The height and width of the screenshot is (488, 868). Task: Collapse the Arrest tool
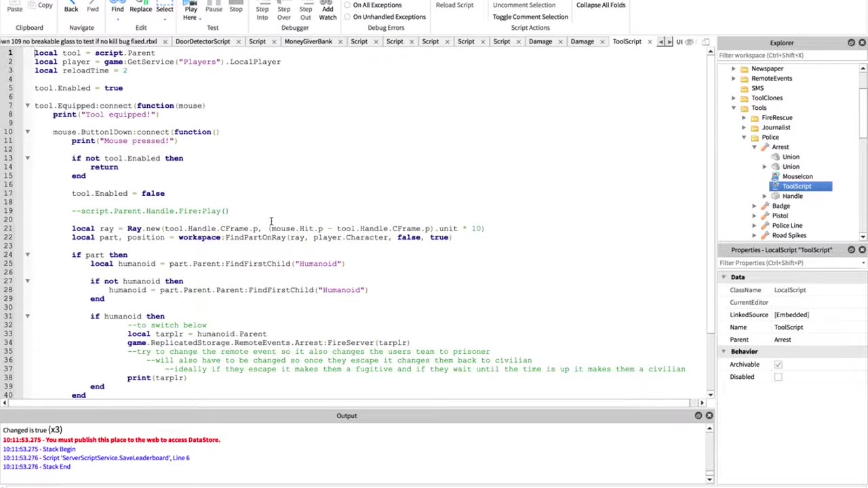(x=754, y=147)
